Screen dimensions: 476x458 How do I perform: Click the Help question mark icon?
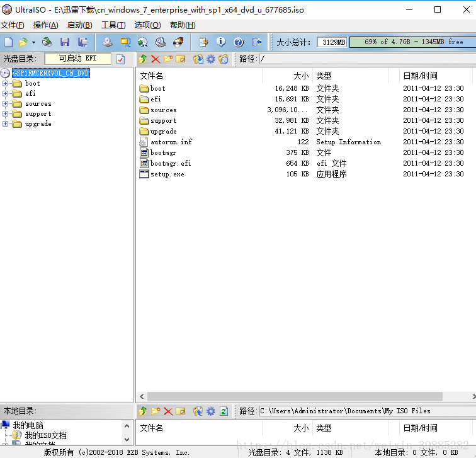point(239,42)
